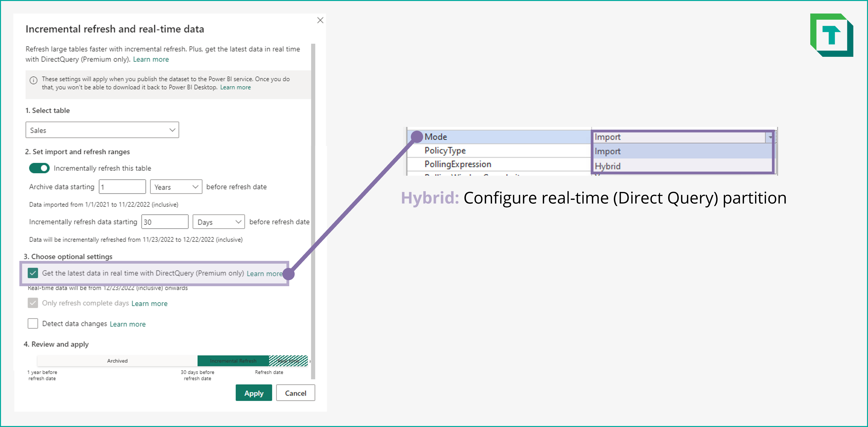Click the hatched Real time timeline segment
The height and width of the screenshot is (427, 868).
tap(288, 361)
